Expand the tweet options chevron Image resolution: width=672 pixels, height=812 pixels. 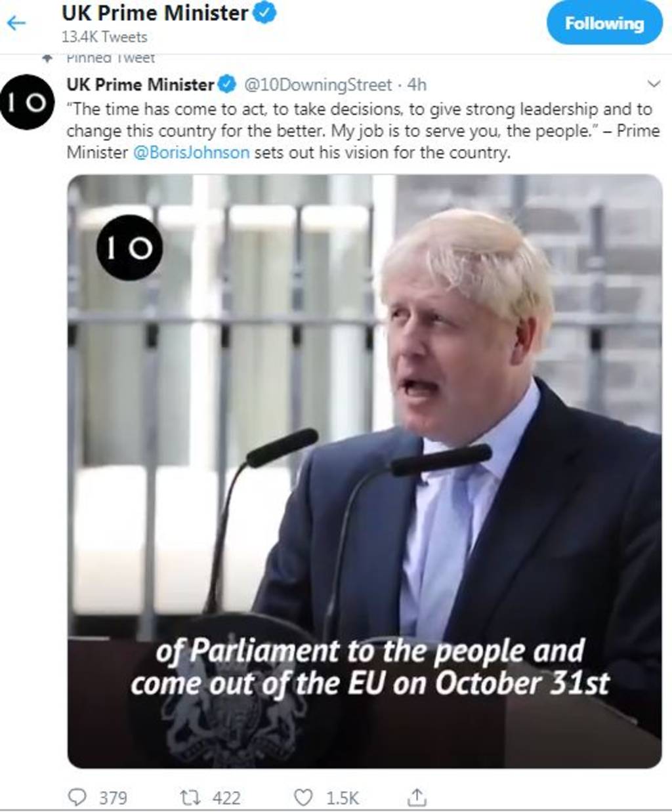pos(654,83)
